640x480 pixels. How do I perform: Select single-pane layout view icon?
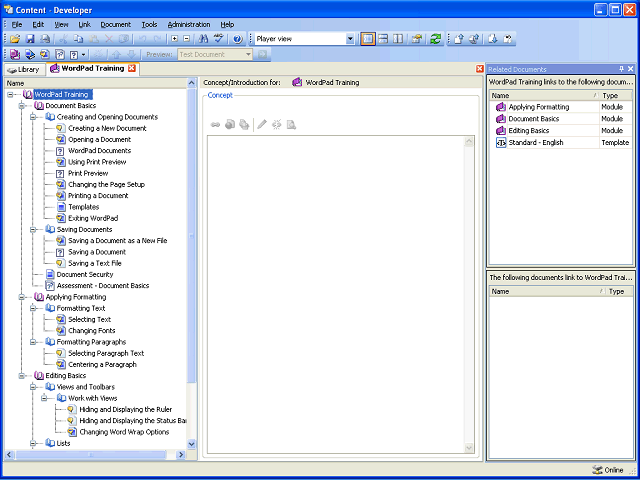pyautogui.click(x=368, y=39)
